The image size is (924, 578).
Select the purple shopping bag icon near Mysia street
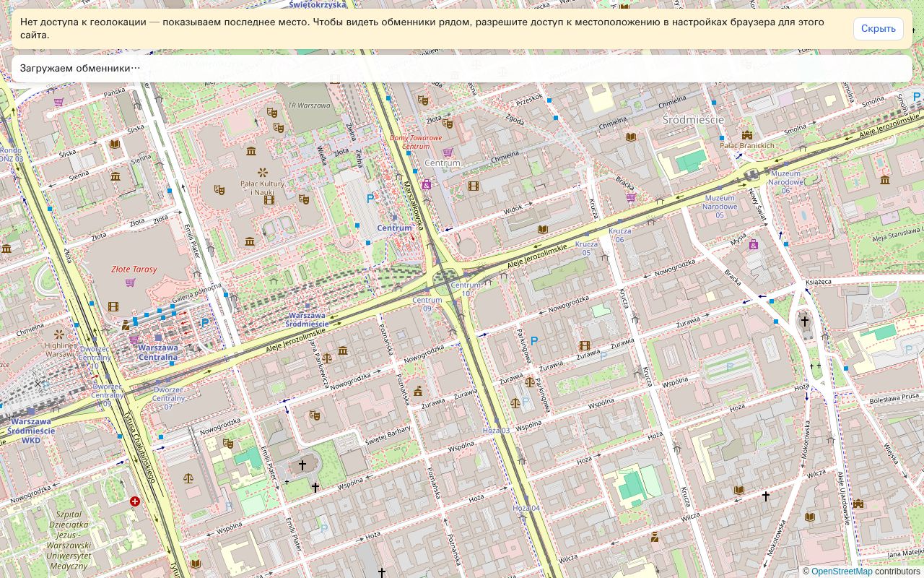[754, 245]
